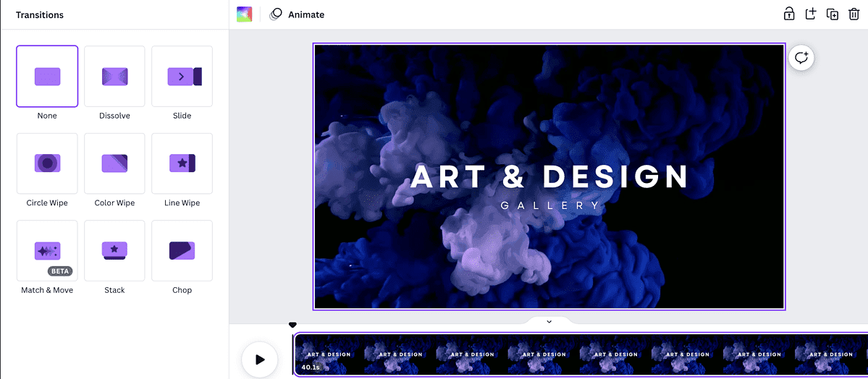
Task: Select the 40.1s timeline clip
Action: click(x=581, y=354)
